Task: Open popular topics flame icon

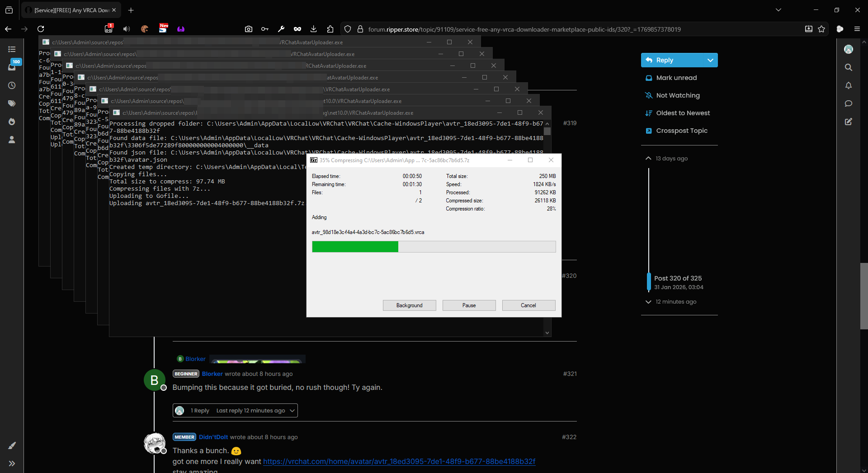Action: click(12, 122)
